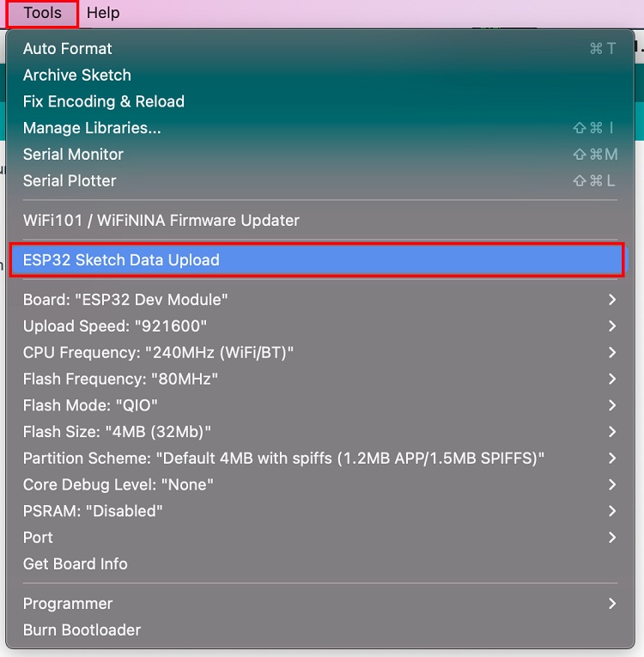Expand Flash Mode QIO submenu

pos(90,405)
